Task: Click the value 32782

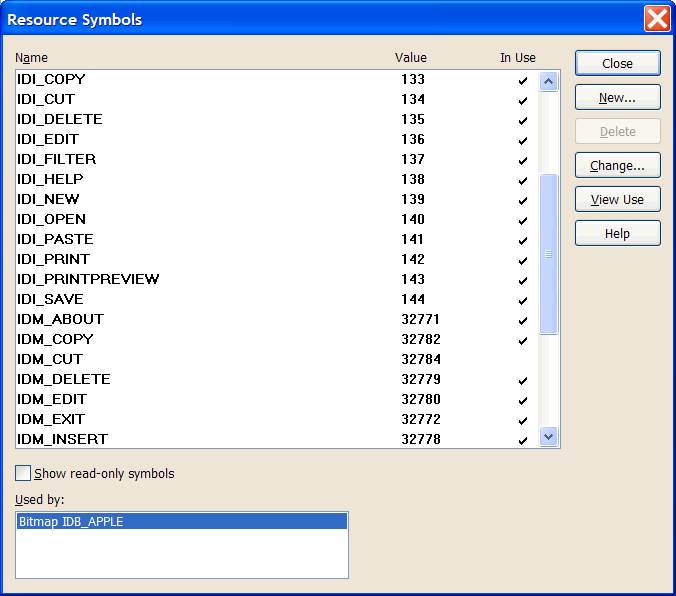Action: [421, 339]
